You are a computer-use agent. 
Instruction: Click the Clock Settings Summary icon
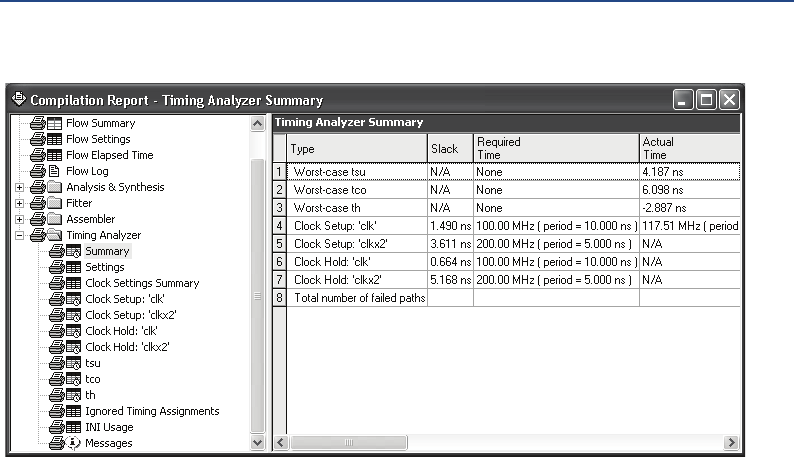73,283
